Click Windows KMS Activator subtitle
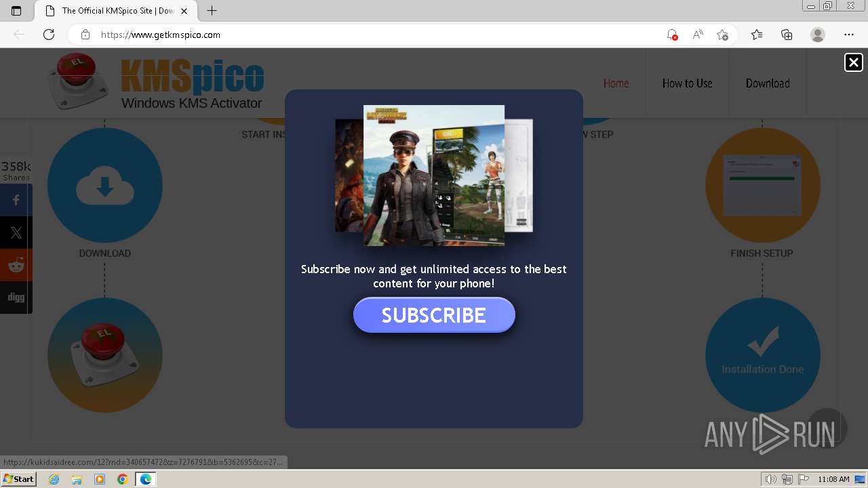The height and width of the screenshot is (488, 868). tap(191, 103)
